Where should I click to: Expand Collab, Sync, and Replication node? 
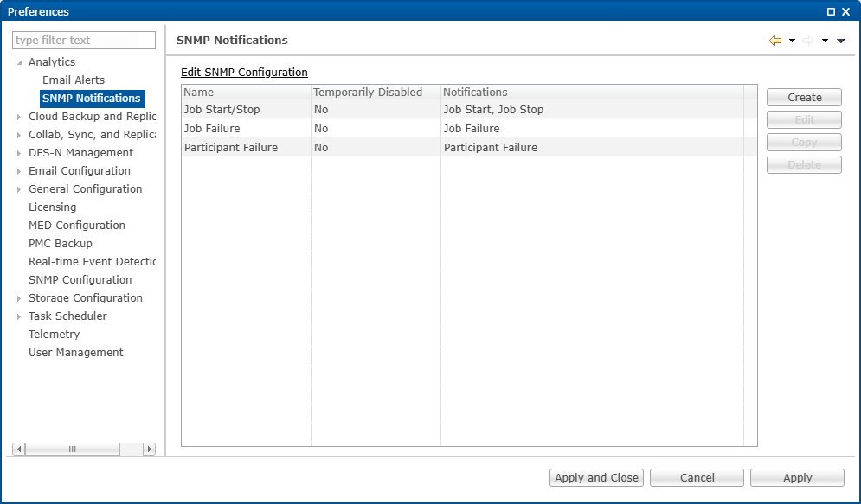tap(19, 135)
